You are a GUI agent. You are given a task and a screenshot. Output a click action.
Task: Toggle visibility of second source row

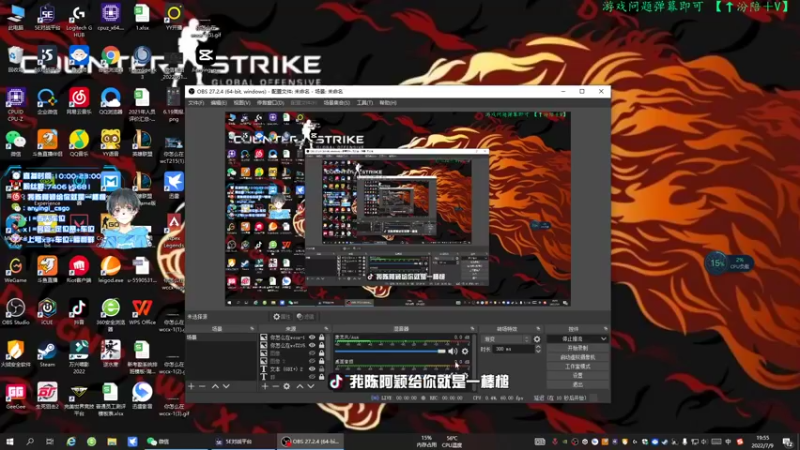click(x=312, y=345)
